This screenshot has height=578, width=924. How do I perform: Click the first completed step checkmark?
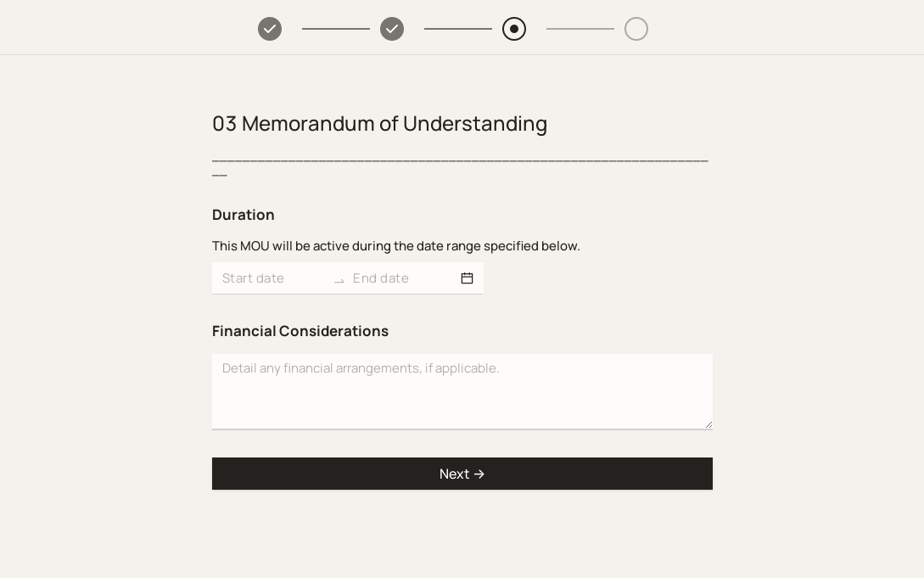pyautogui.click(x=270, y=29)
